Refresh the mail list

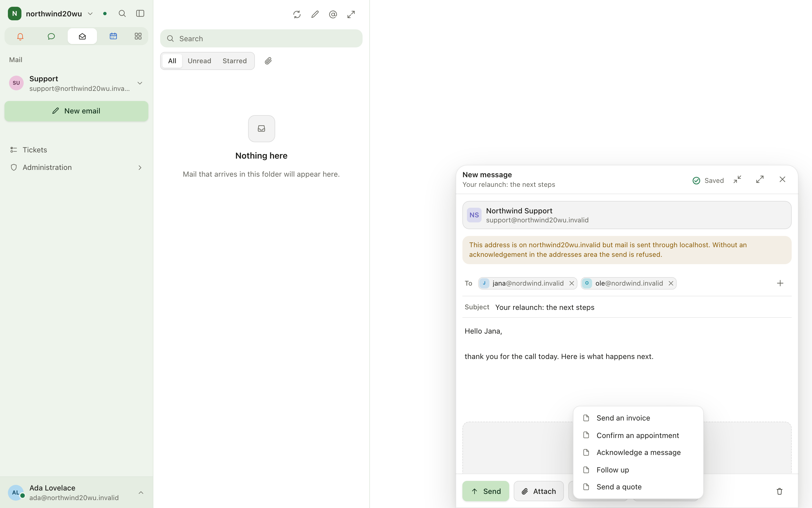pos(297,14)
